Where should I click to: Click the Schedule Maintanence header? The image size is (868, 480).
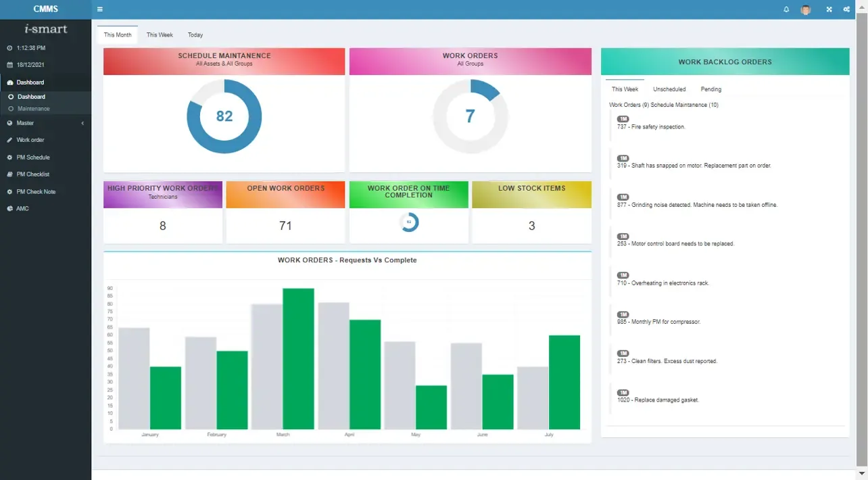[x=224, y=62]
